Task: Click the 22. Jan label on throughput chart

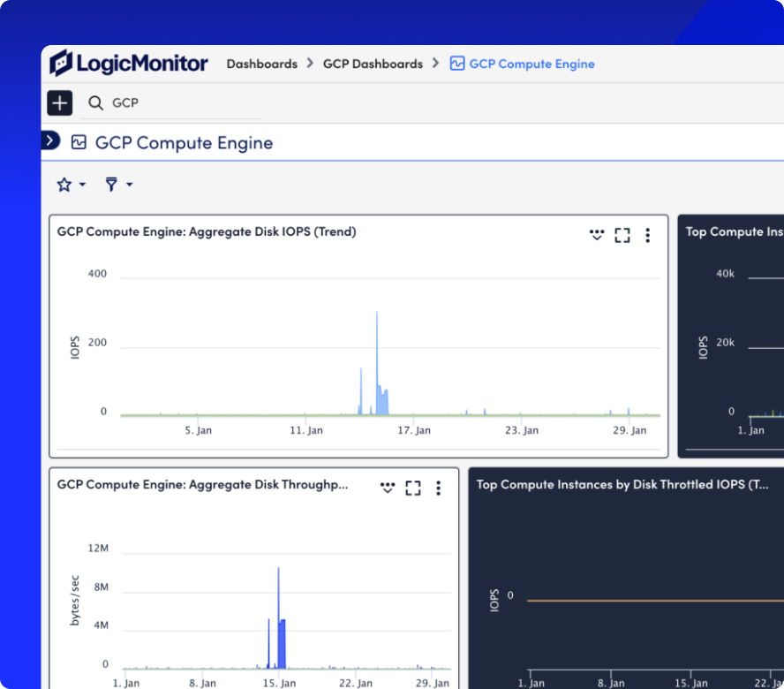Action: (356, 683)
